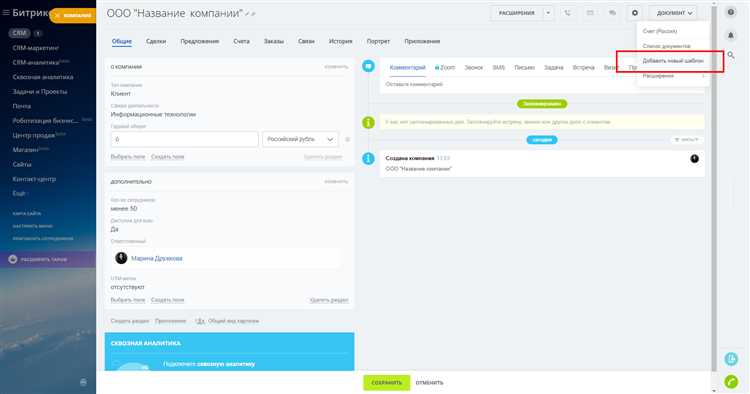This screenshot has height=394, width=750.
Task: Open the chat bubbles icon in the header
Action: point(612,13)
